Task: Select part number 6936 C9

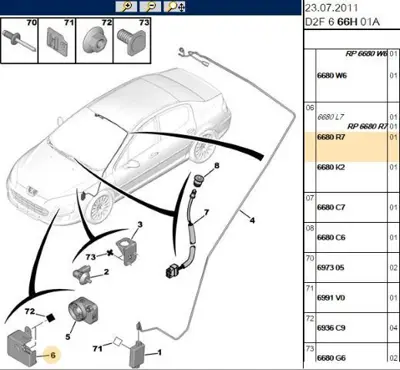Action: (331, 328)
